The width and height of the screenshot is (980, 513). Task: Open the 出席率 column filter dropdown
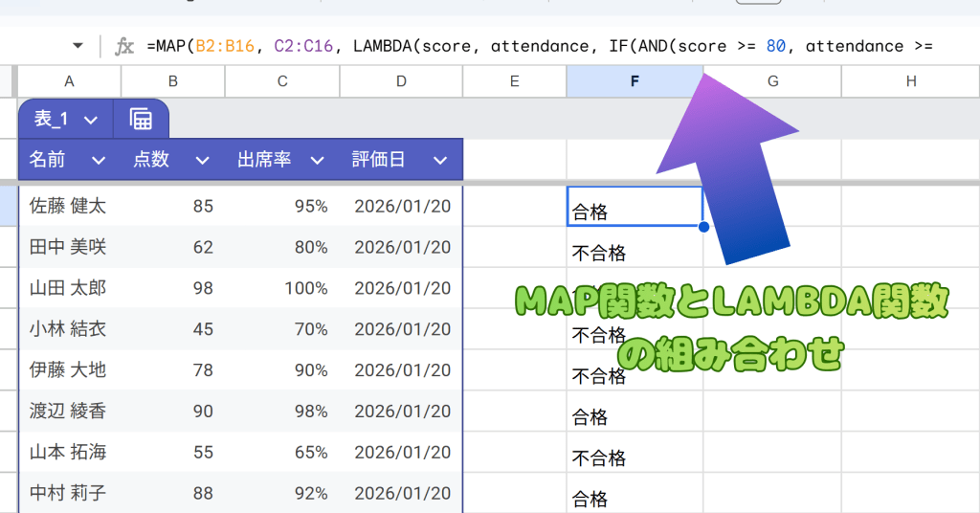click(317, 161)
